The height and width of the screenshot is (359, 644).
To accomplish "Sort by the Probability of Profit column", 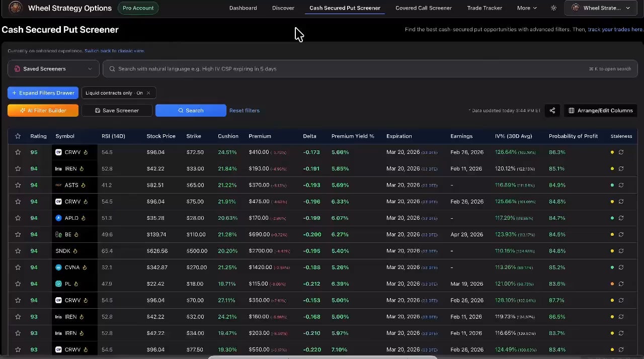I will 573,136.
